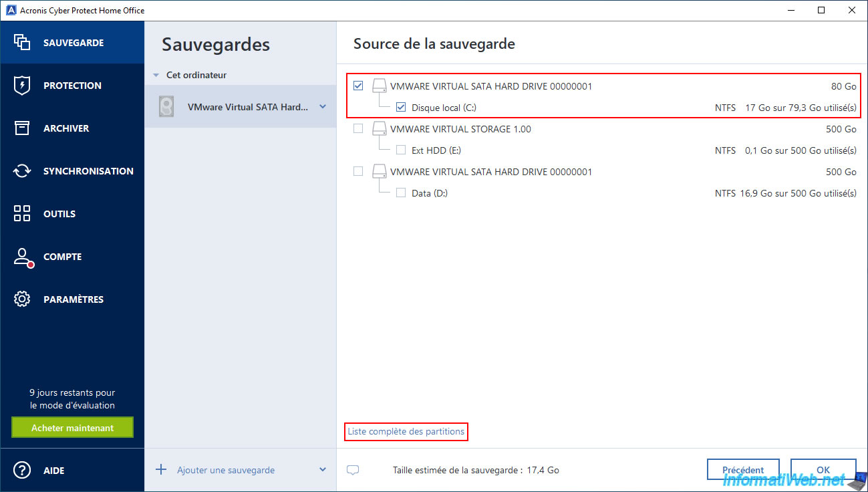
Task: Check the Ext HDD (E:) partition checkbox
Action: 401,150
